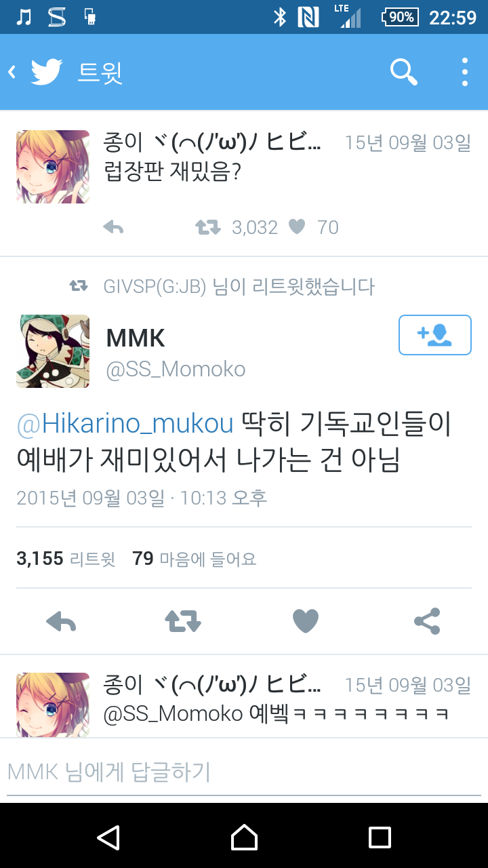Tap the Android home navigation button
The width and height of the screenshot is (488, 868).
point(244,837)
